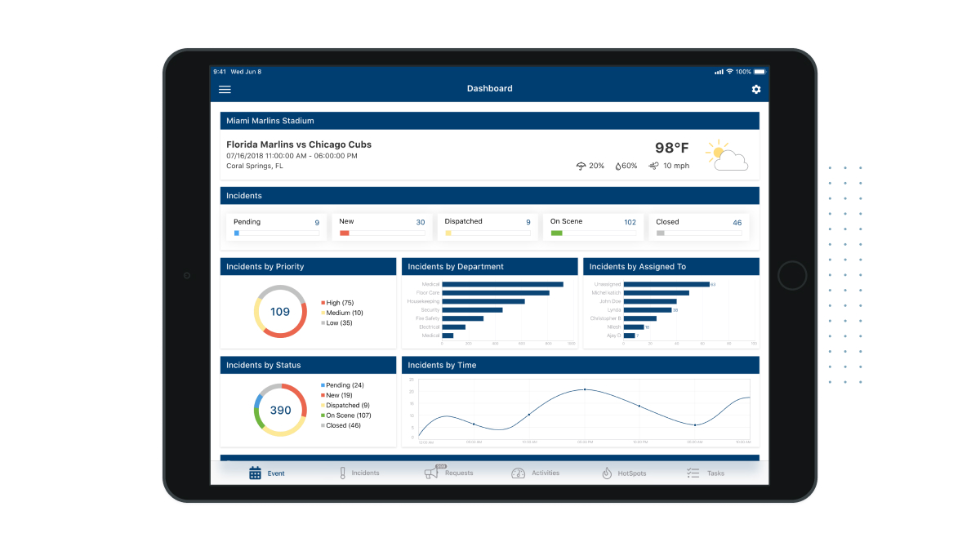980x551 pixels.
Task: Select the Tasks checklist icon
Action: coord(693,472)
